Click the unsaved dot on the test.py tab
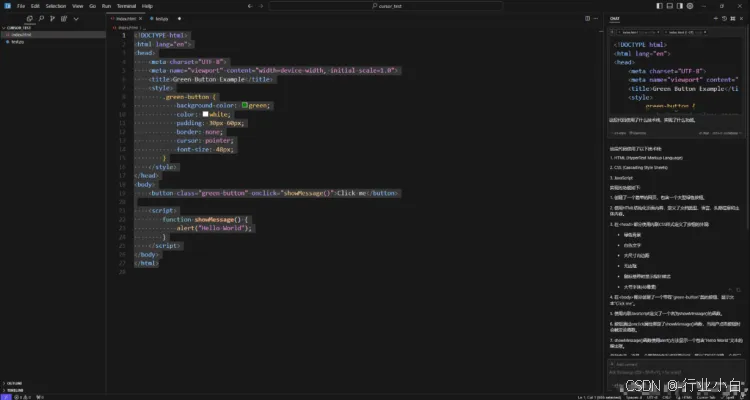This screenshot has width=750, height=400. 179,19
